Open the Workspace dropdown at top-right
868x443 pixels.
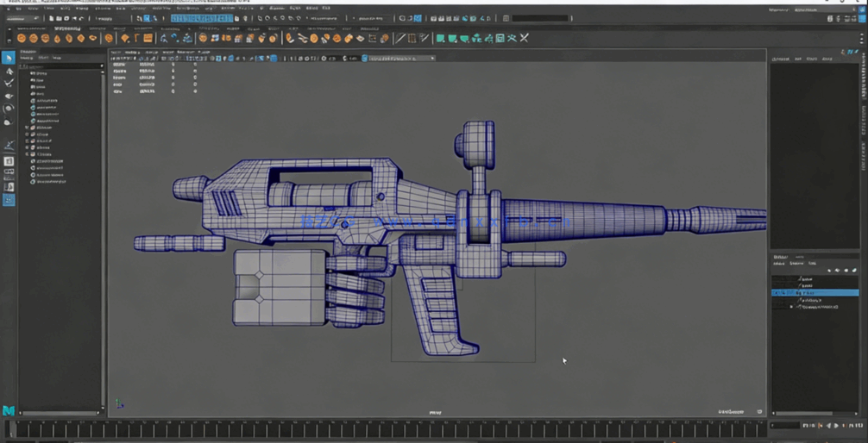pyautogui.click(x=806, y=9)
